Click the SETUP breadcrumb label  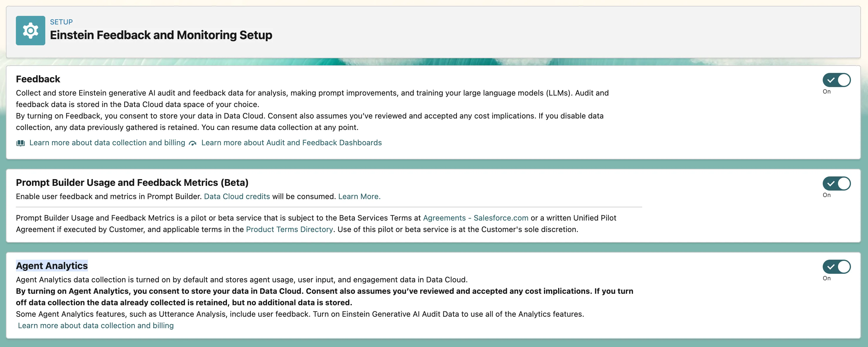61,22
